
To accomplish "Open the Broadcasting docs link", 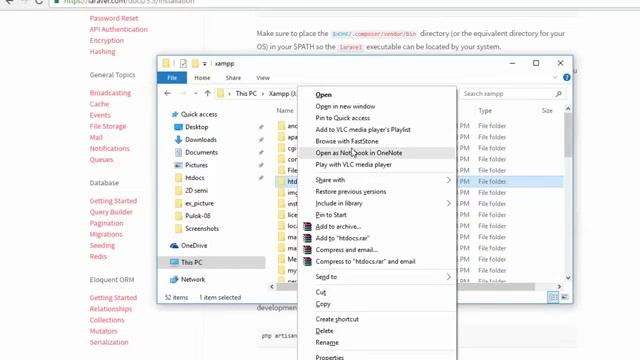I will point(110,93).
